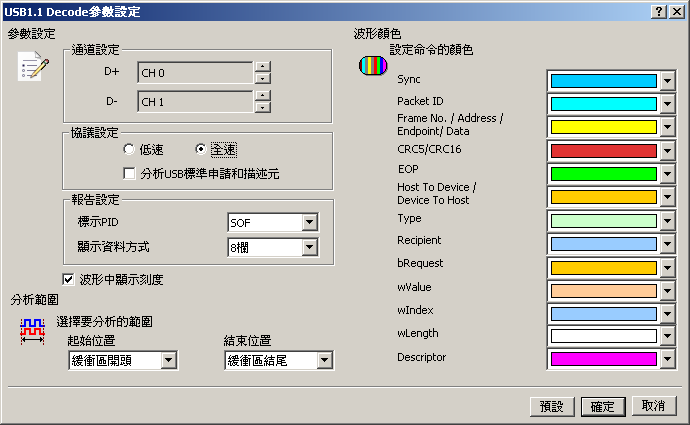
Task: Click the Recipient light blue swatch
Action: coord(604,244)
